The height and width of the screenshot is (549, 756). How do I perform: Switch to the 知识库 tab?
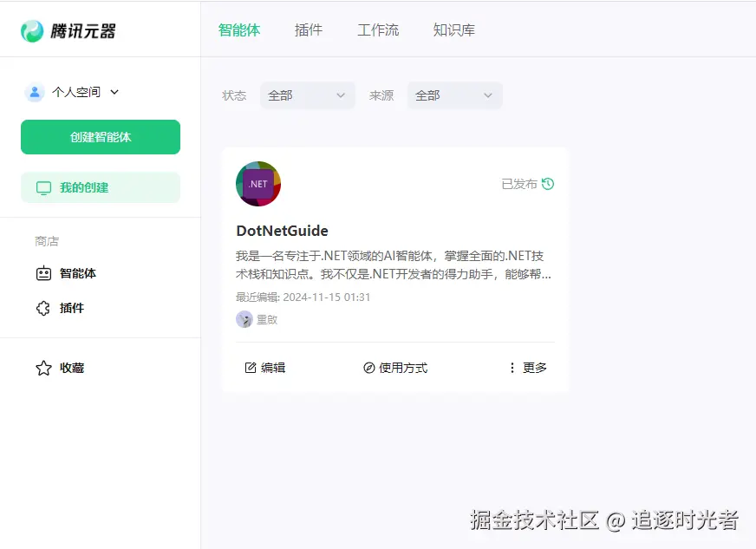(x=453, y=29)
